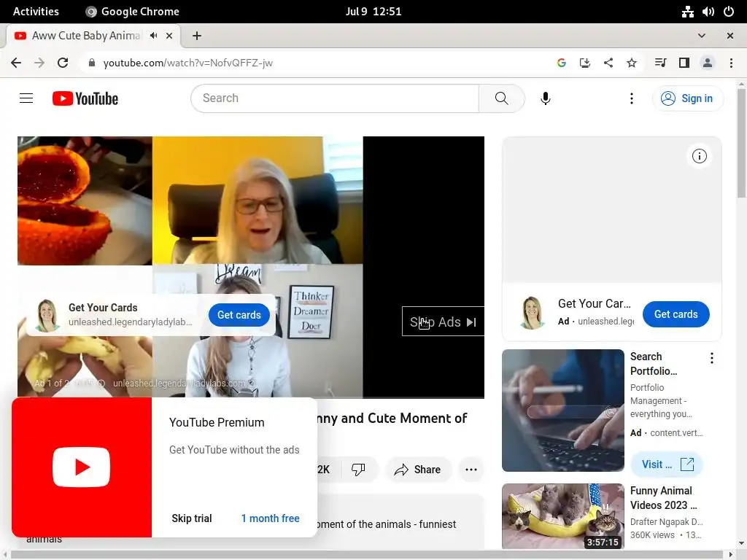Click the Google icon in address bar
The width and height of the screenshot is (747, 560).
[561, 63]
